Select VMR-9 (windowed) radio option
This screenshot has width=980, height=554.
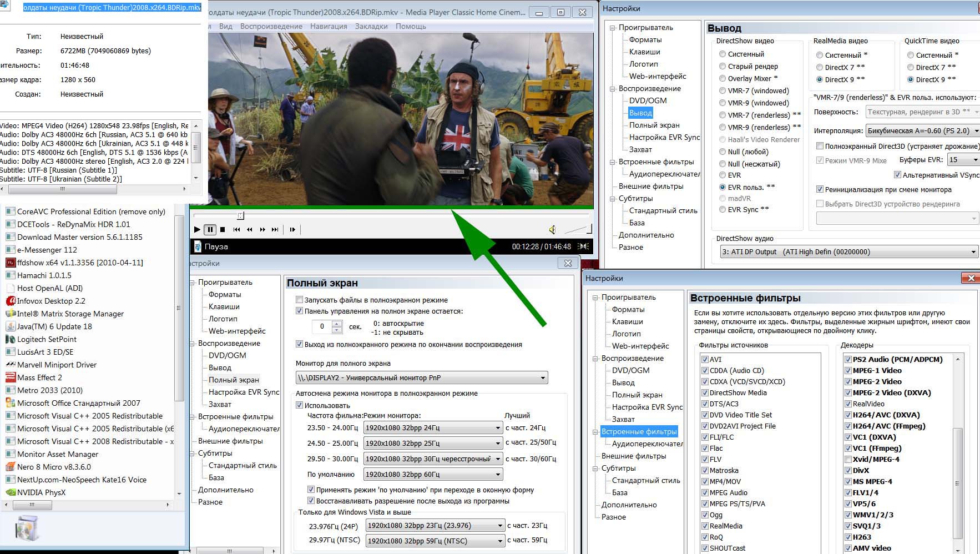click(x=723, y=103)
